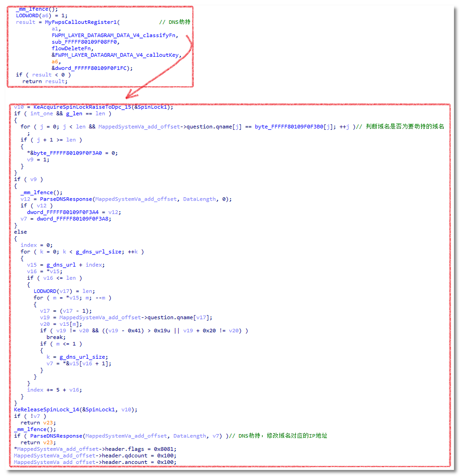
Task: Click &FWPM_LAYER_DATAGRAM_DATA_V4_calloutKey argument
Action: 116,55
